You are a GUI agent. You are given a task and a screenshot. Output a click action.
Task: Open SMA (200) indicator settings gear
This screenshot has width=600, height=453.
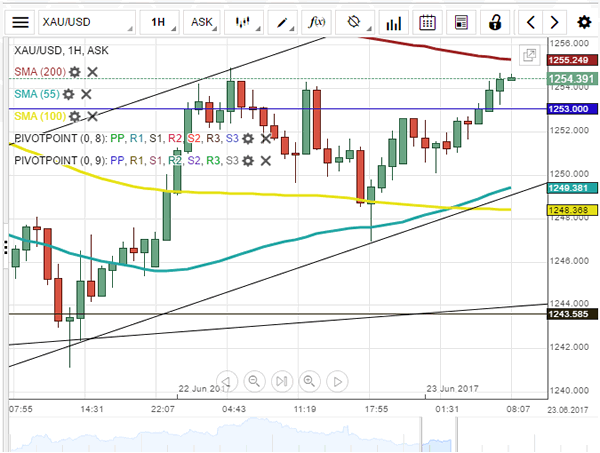pos(75,72)
